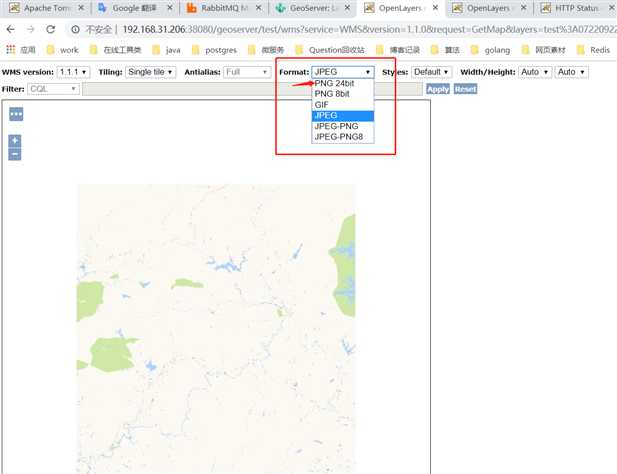Open the WMS version 1.1.1 dropdown
The width and height of the screenshot is (617, 474).
(x=73, y=72)
